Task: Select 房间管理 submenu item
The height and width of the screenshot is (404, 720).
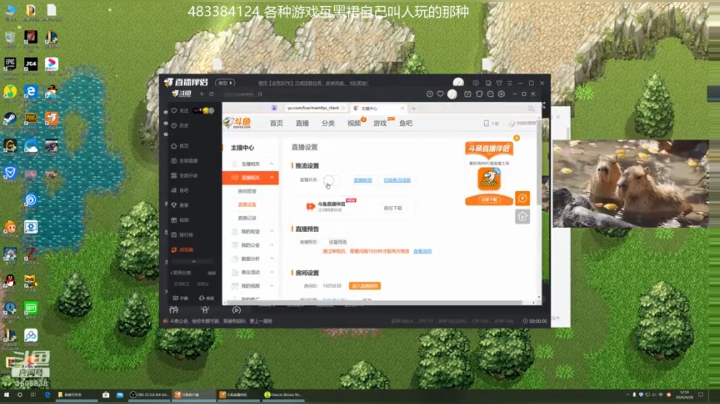Action: point(247,191)
